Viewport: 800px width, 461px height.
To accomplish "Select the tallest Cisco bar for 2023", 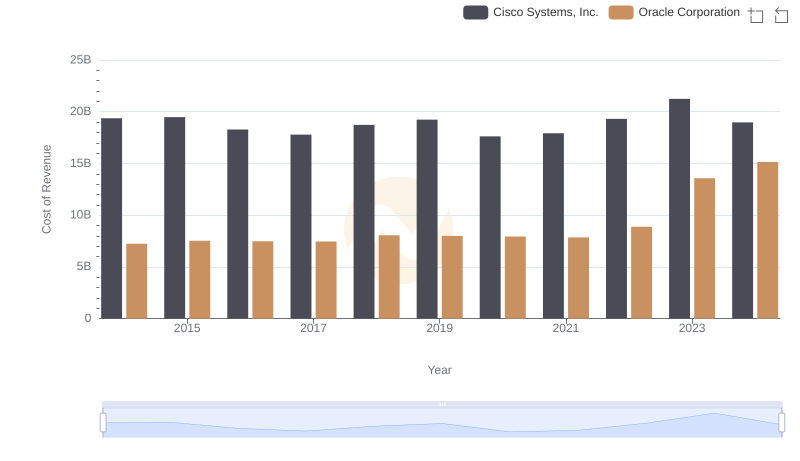I will (x=680, y=209).
